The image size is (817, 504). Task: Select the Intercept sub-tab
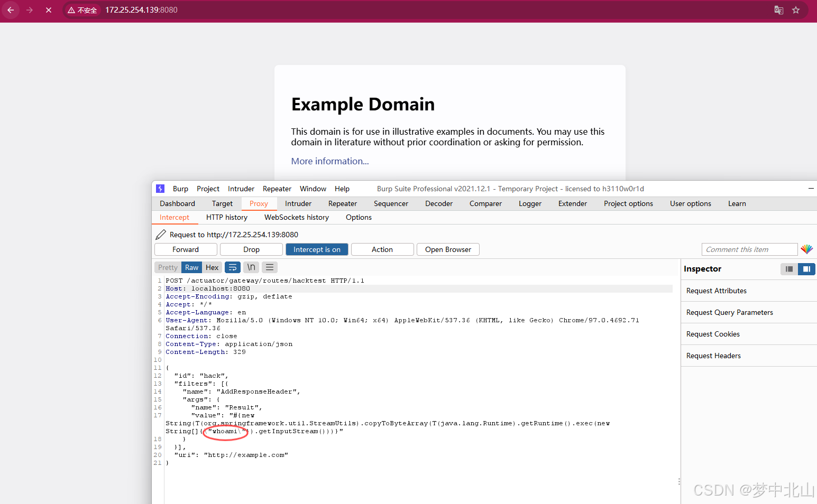click(x=175, y=217)
